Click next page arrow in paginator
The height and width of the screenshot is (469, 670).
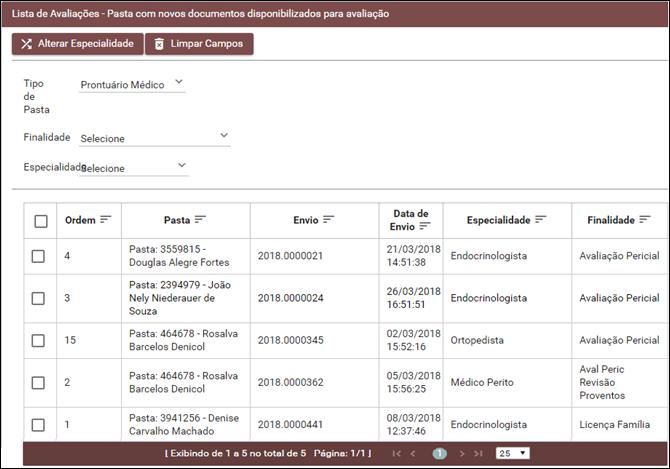point(461,453)
